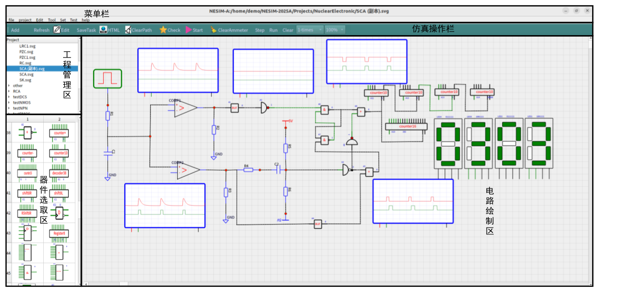Open the Test menu
Image resolution: width=644 pixels, height=300 pixels.
tap(74, 20)
